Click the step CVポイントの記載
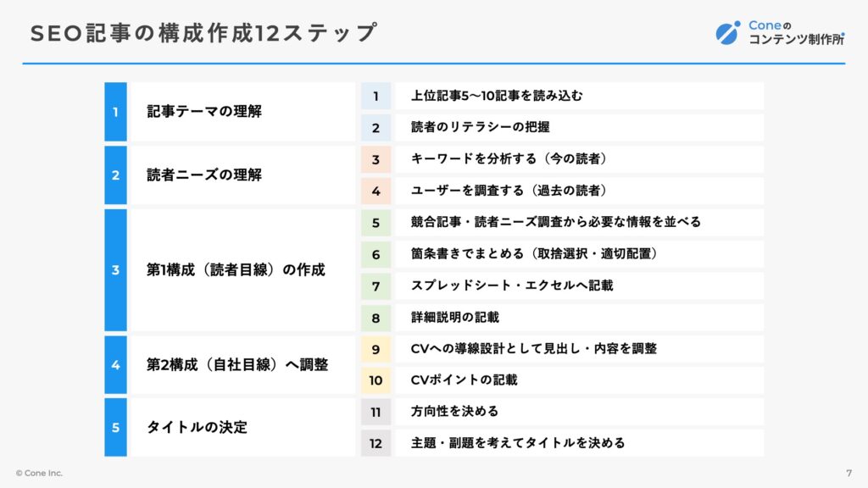868x488 pixels. coord(579,380)
